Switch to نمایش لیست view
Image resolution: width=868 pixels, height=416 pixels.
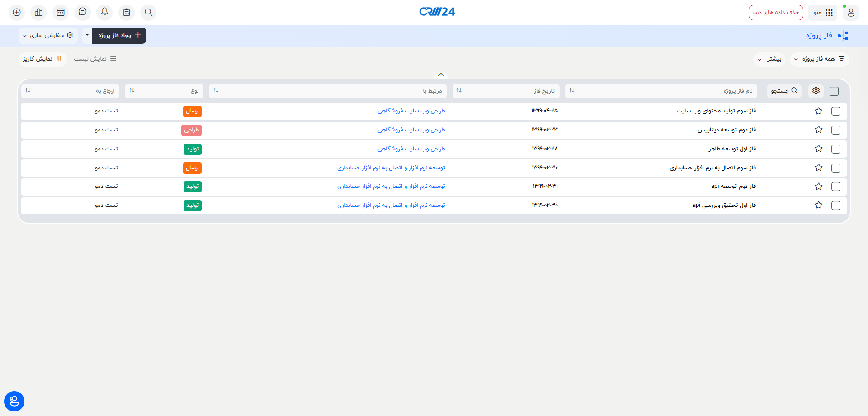[95, 58]
